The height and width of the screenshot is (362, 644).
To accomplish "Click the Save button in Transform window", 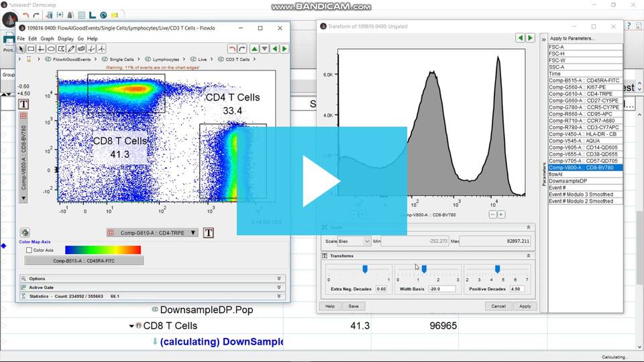I will pos(354,306).
